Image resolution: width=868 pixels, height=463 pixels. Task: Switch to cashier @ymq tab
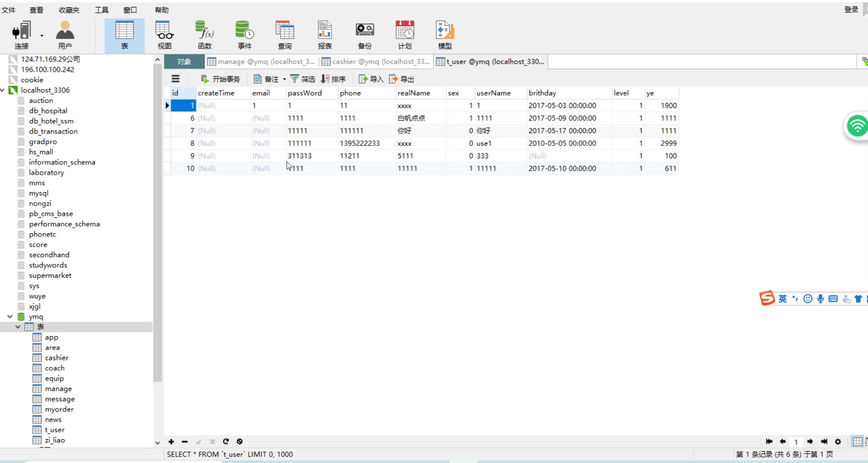tap(375, 62)
